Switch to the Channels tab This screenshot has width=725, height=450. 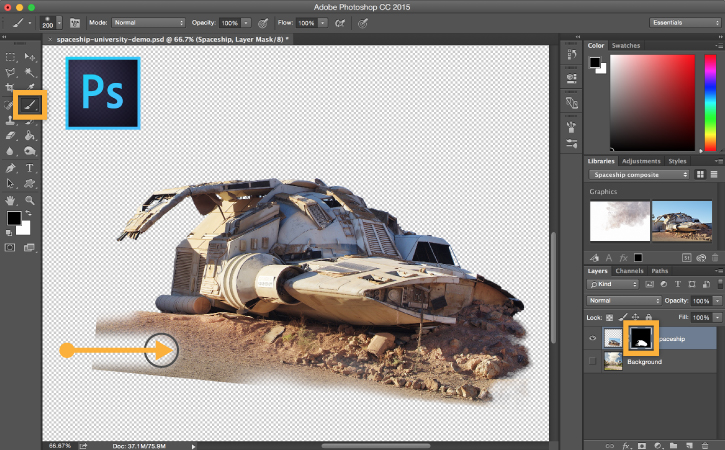coord(629,271)
